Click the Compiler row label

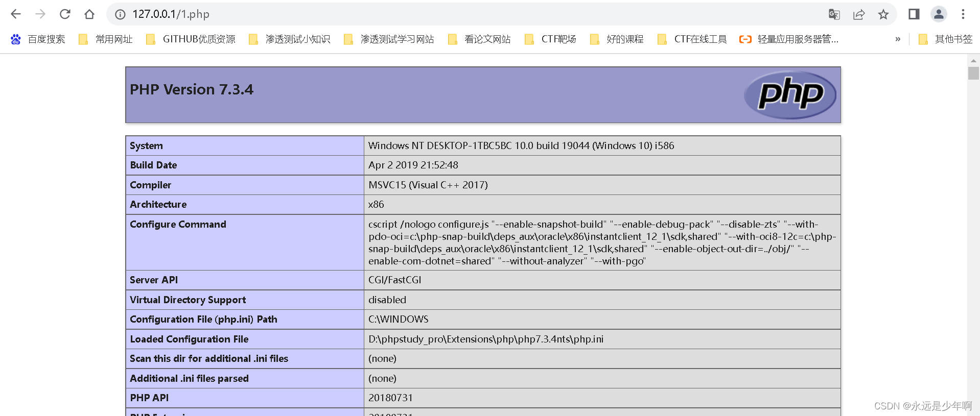(150, 185)
